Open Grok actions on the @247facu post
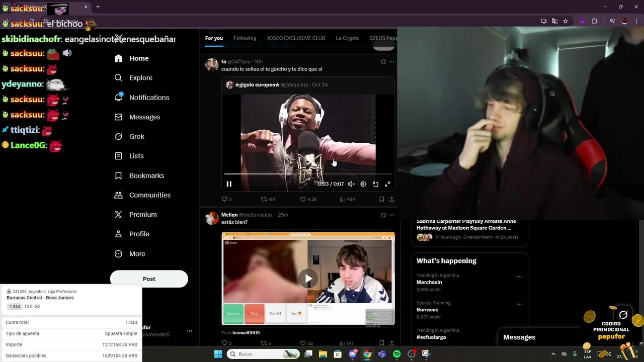 click(383, 62)
